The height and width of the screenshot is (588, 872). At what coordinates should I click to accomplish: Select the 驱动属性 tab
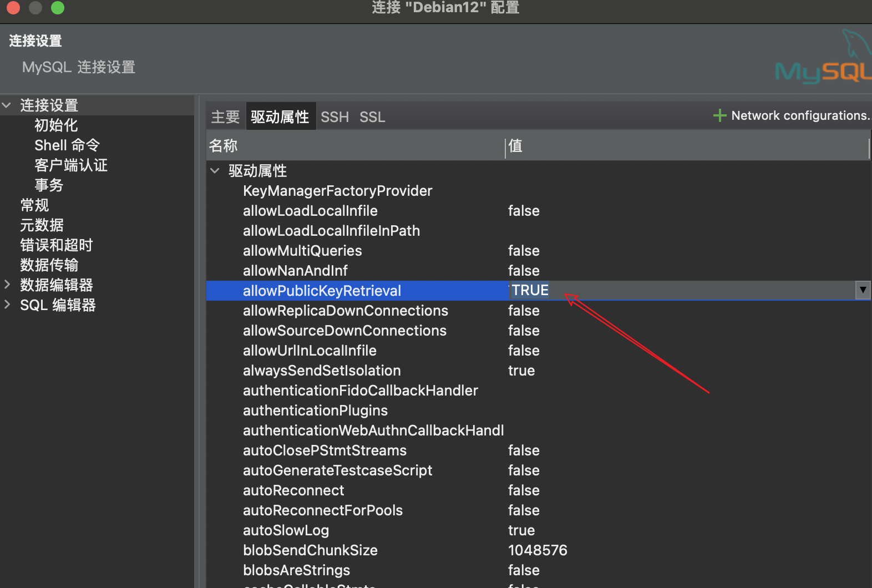click(x=280, y=117)
